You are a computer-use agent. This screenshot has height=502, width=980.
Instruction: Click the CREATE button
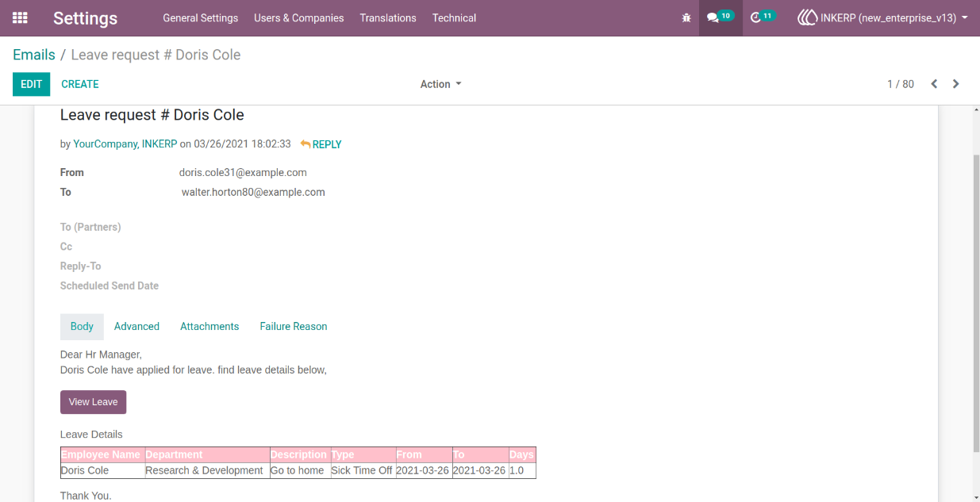tap(80, 84)
